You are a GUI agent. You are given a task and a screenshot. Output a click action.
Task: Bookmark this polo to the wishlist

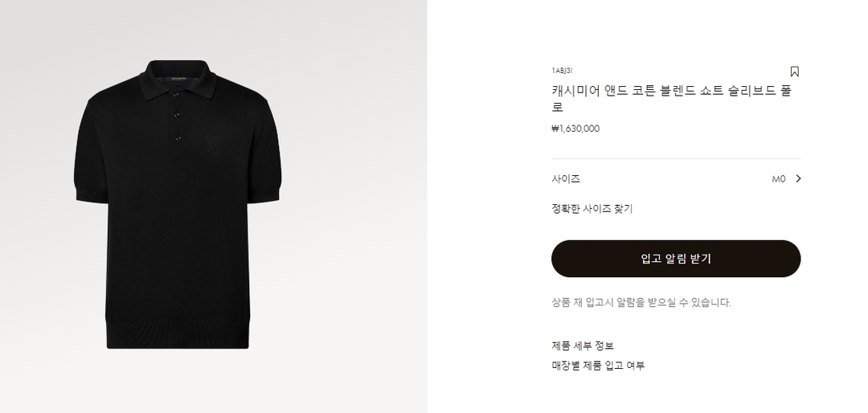[x=794, y=72]
